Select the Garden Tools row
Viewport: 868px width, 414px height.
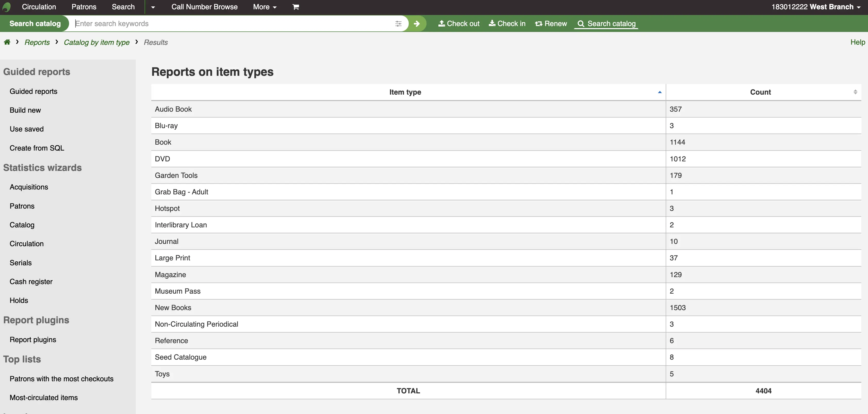(506, 175)
